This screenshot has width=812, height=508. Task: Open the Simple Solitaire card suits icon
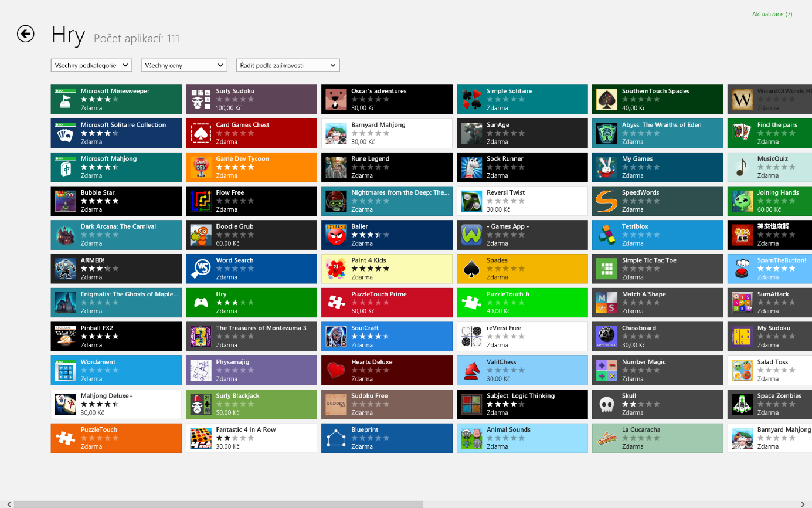[x=472, y=100]
